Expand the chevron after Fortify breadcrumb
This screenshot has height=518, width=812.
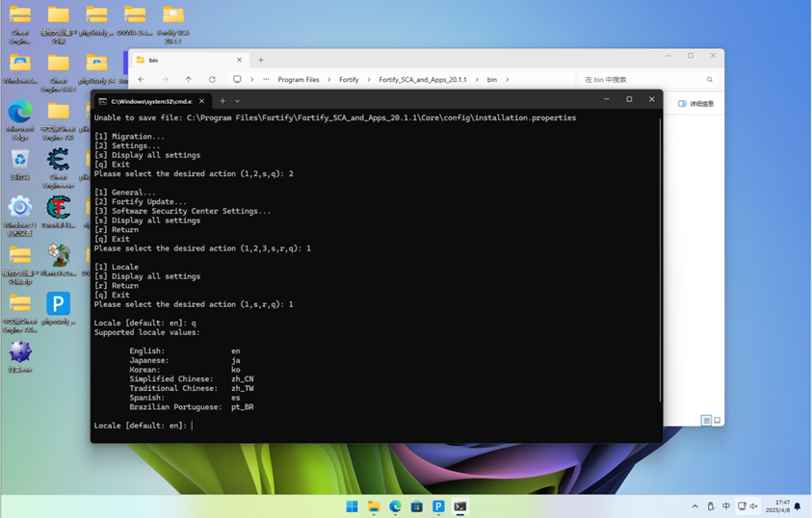[x=369, y=79]
